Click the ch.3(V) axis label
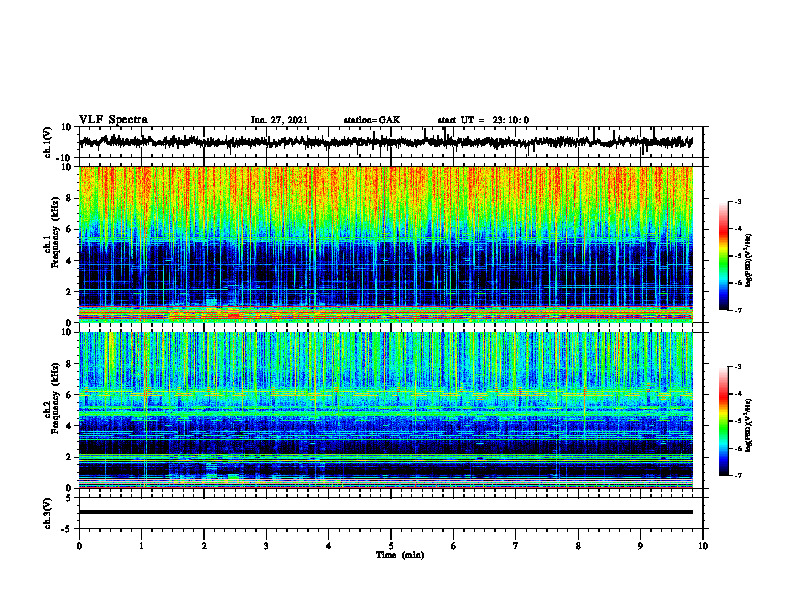Screen dimensions: 792x612 pyautogui.click(x=47, y=513)
